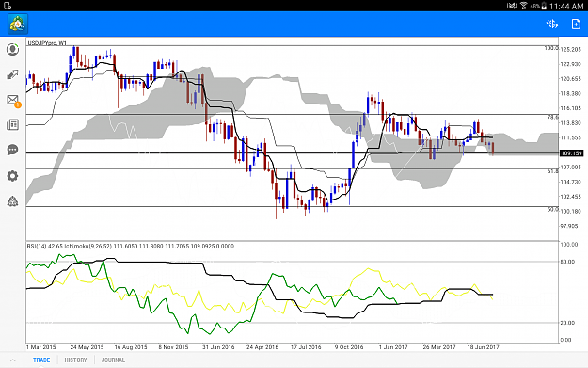This screenshot has height=368, width=588.
Task: Tap the notification icon in status bar
Action: click(x=7, y=6)
